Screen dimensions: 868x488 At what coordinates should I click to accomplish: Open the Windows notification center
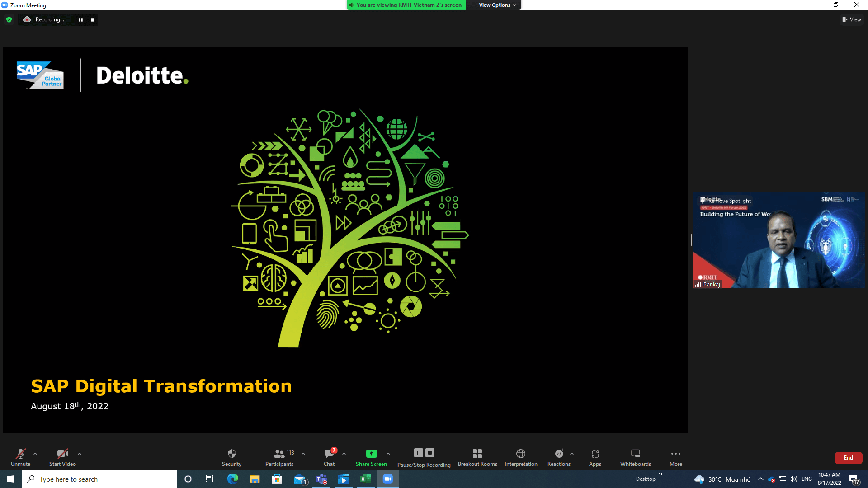click(x=854, y=479)
